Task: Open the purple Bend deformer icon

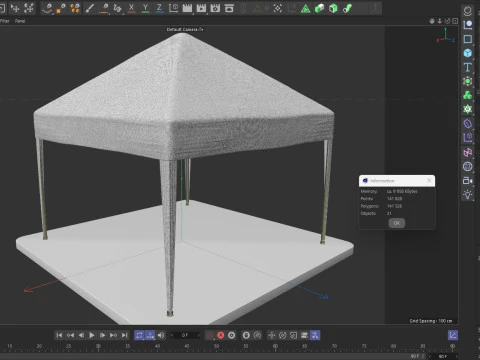Action: coord(468,124)
